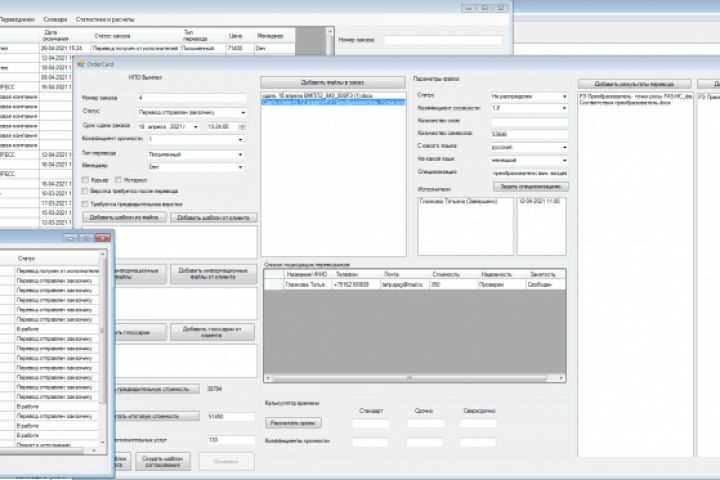Click Добавить информационные файлы от клиента button
Viewport: 720px width, 480px height.
point(213,274)
